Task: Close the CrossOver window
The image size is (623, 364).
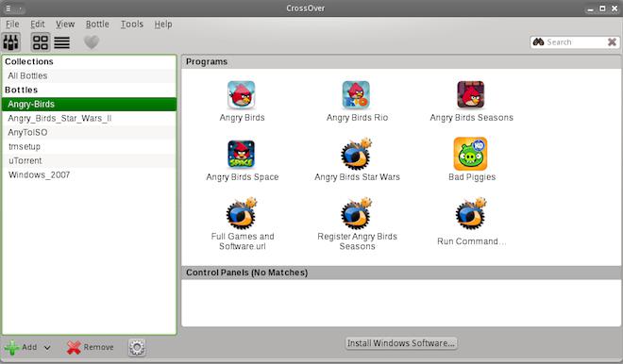Action: pos(615,8)
